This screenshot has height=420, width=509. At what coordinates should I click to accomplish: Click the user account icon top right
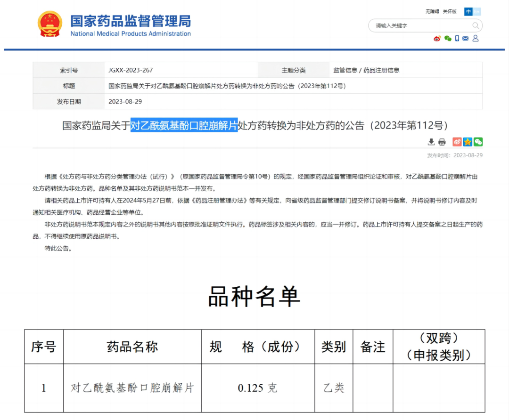pos(476,39)
